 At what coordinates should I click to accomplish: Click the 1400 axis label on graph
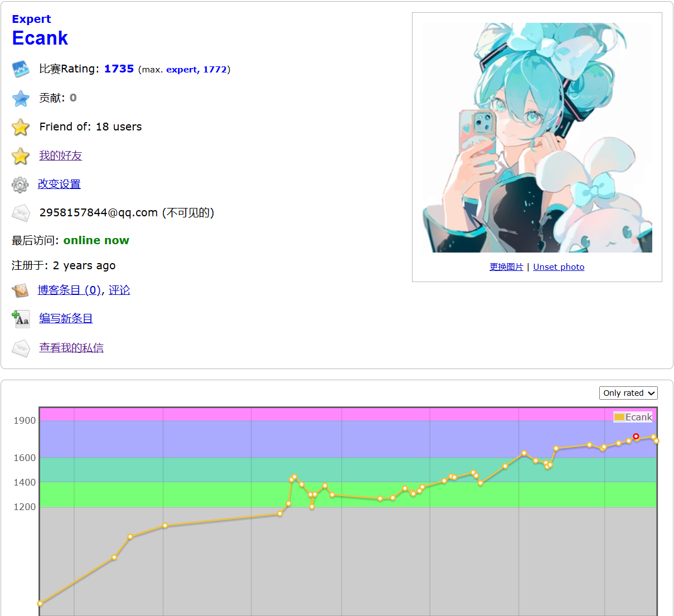25,482
